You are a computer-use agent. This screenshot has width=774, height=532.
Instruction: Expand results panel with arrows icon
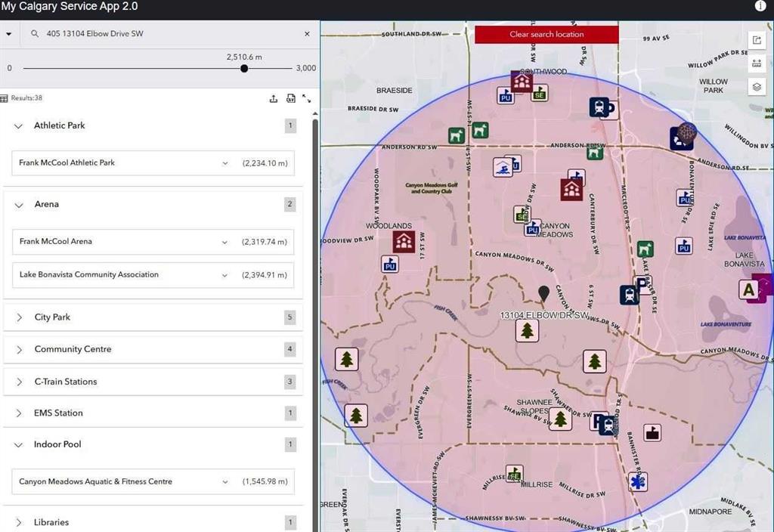[306, 98]
